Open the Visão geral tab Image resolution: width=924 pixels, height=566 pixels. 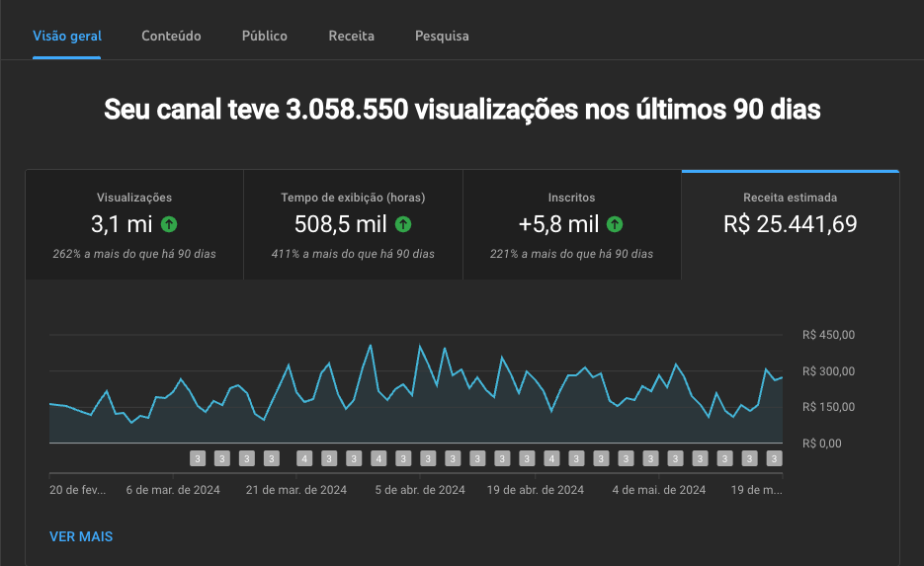67,36
